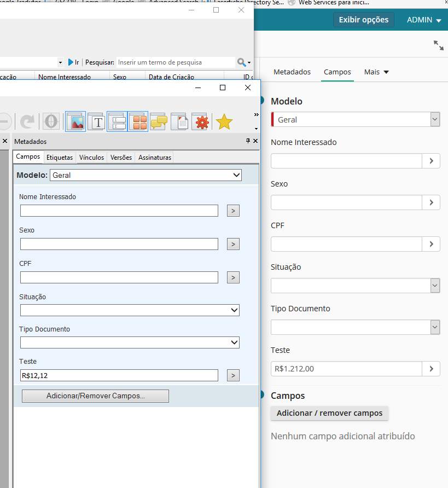
Task: Click the yellow star icon
Action: (x=224, y=121)
